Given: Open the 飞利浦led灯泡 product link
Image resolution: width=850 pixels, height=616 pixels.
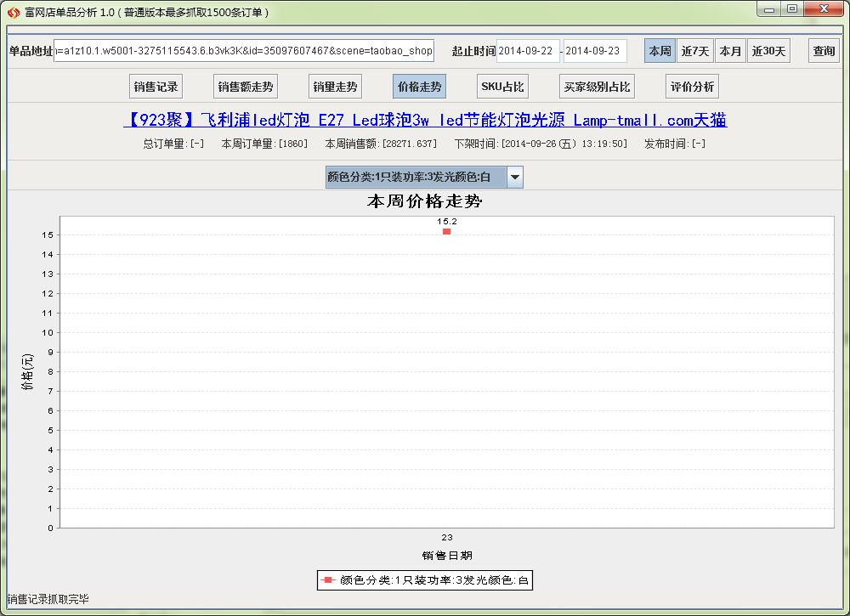Looking at the screenshot, I should 425,120.
